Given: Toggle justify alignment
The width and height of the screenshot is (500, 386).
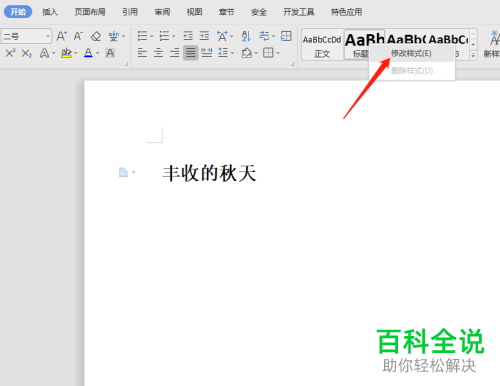Looking at the screenshot, I should (191, 53).
